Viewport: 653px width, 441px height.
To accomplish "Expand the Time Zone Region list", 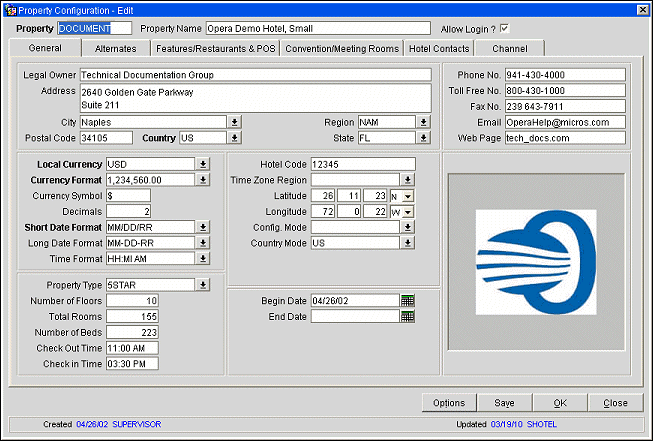I will [x=407, y=180].
